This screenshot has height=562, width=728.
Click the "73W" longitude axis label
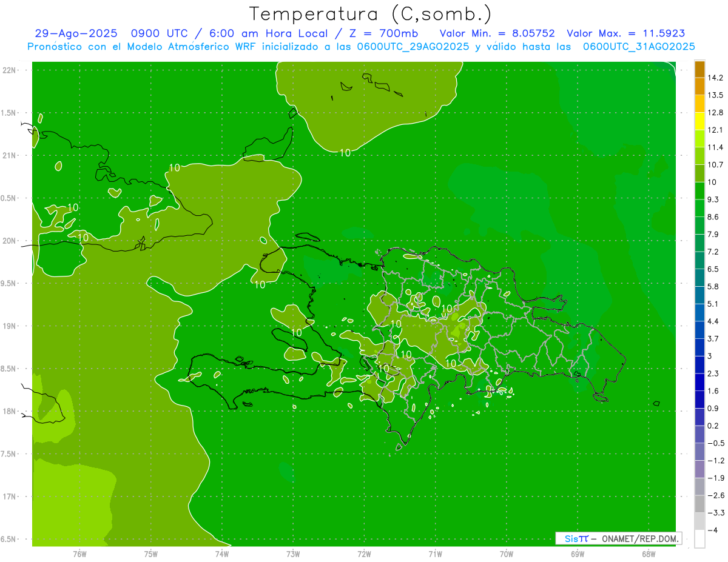(x=293, y=554)
